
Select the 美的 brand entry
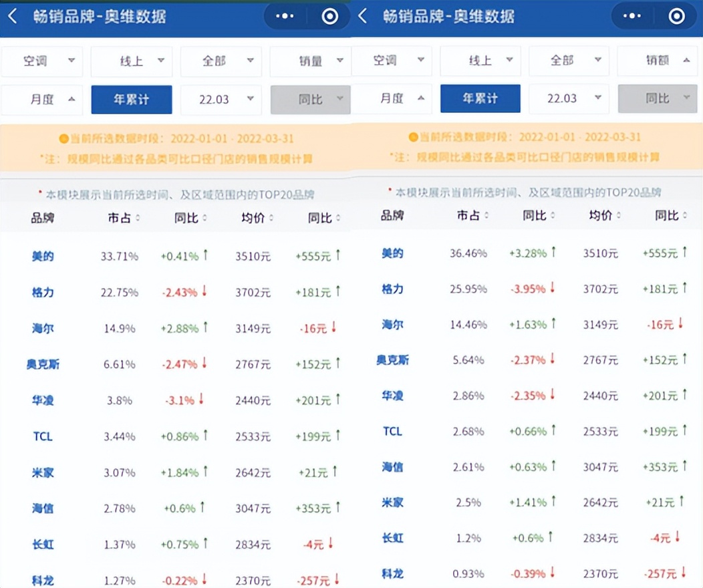click(x=42, y=255)
